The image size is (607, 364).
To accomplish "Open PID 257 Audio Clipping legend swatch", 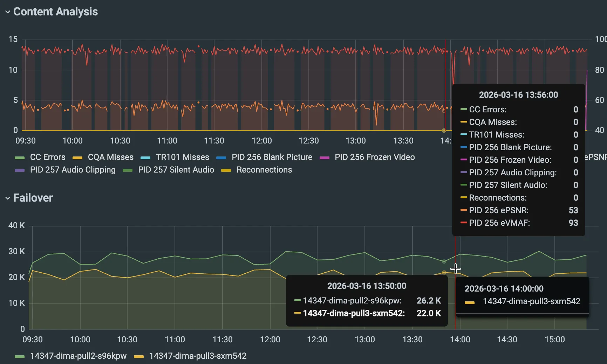I will (20, 170).
